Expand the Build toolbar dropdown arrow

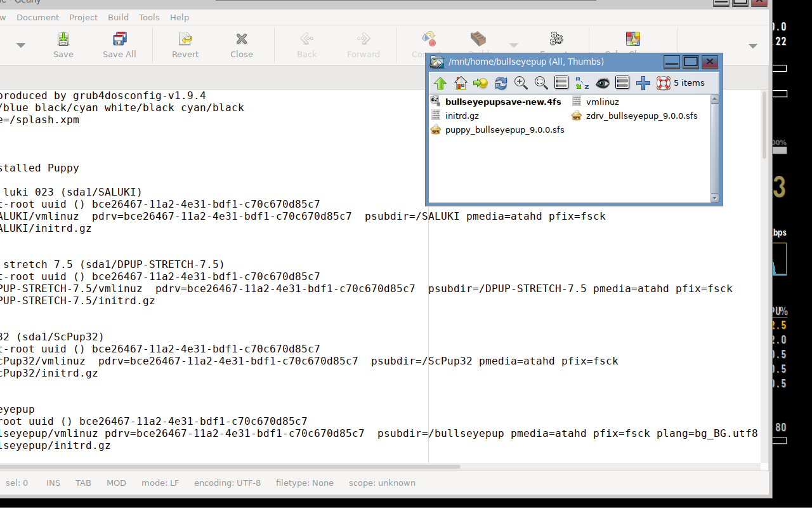[514, 45]
